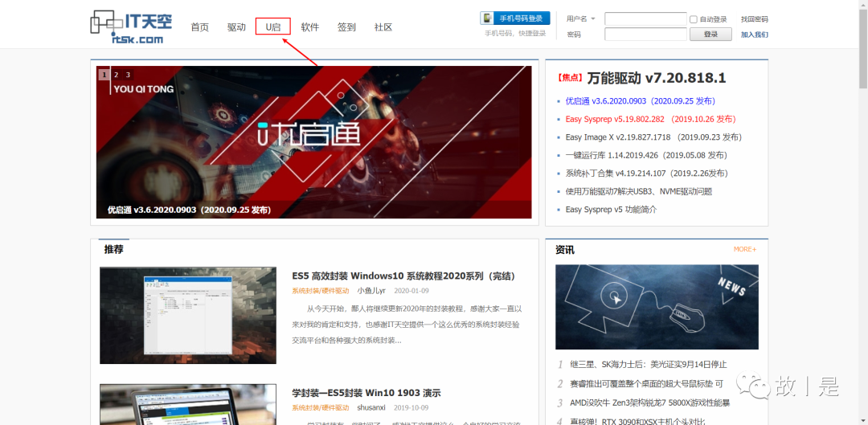Click the phone icon in 手机号码登录

click(487, 18)
